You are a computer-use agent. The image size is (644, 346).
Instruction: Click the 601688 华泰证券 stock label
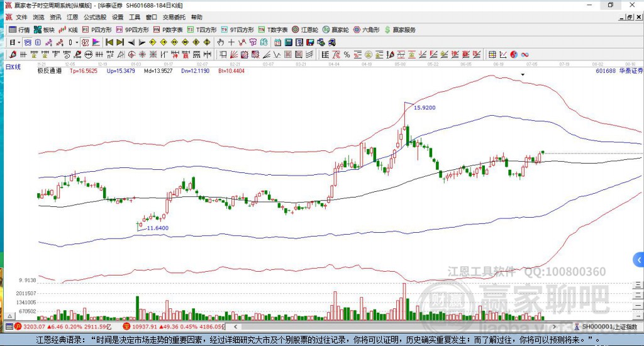pyautogui.click(x=619, y=70)
